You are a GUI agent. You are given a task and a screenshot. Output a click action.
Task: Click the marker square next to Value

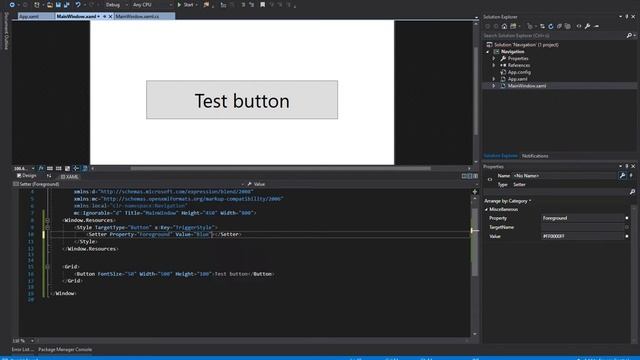tap(627, 236)
